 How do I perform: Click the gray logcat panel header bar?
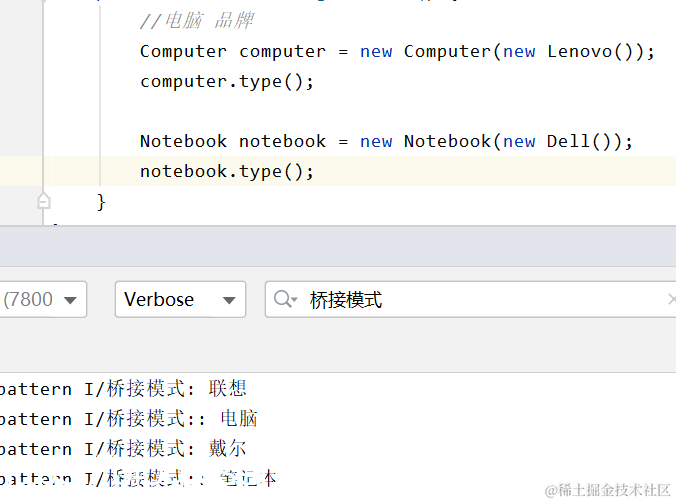(x=338, y=246)
